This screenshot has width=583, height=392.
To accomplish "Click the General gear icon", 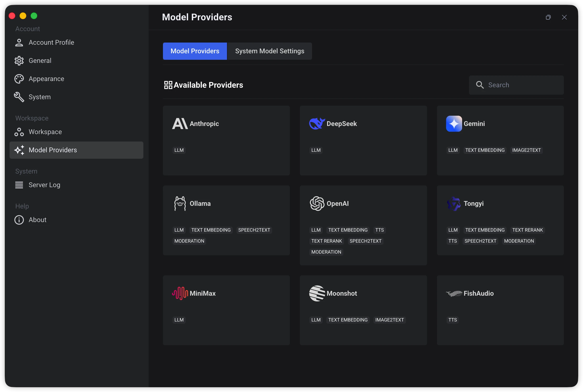I will [19, 61].
